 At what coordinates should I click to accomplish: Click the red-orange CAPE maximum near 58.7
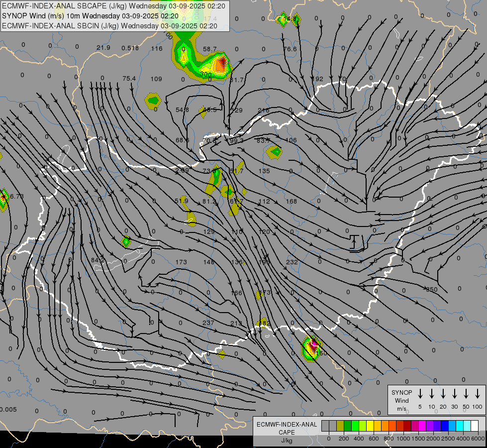[x=222, y=63]
